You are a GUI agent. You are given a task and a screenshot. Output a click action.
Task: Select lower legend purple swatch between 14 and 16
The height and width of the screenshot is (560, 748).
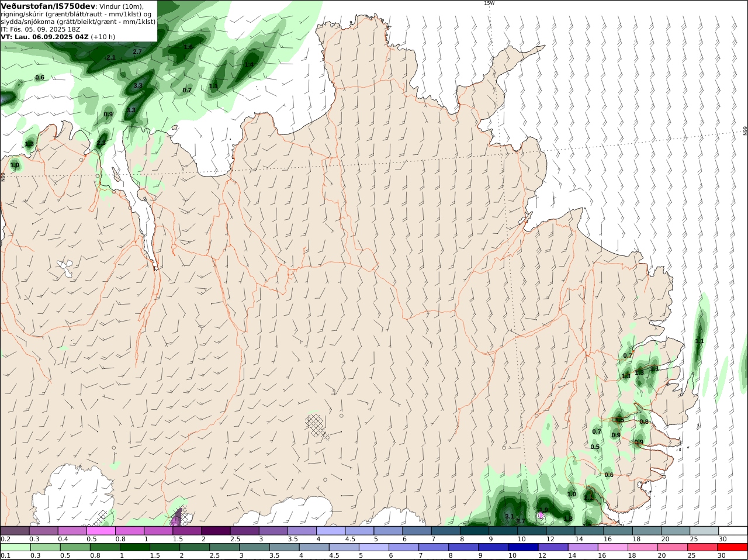pyautogui.click(x=583, y=547)
